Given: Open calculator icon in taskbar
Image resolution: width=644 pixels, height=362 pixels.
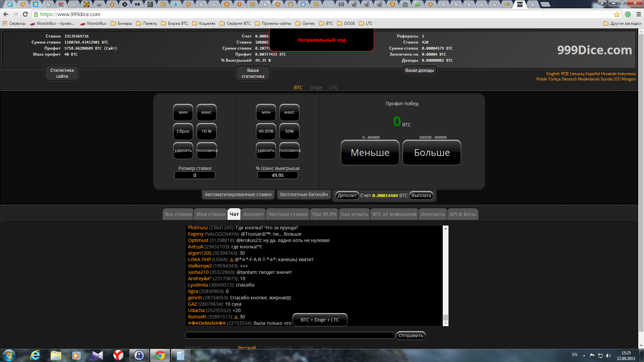Looking at the screenshot, I should point(180,355).
